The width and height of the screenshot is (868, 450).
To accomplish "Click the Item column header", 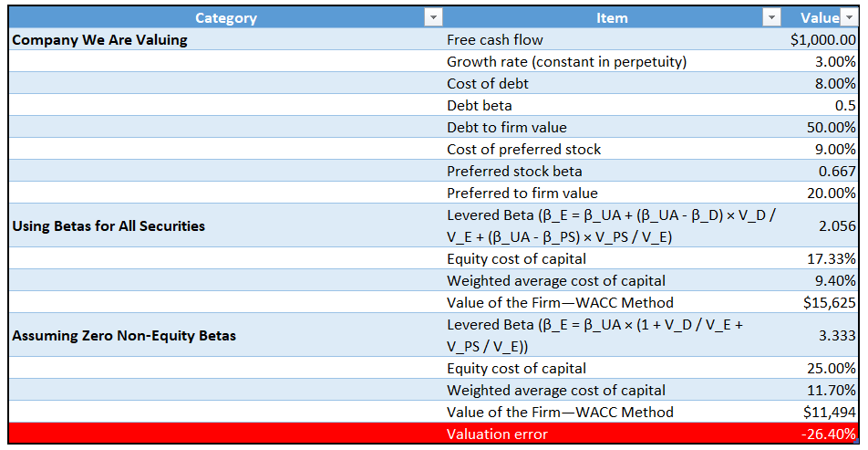I will click(611, 18).
